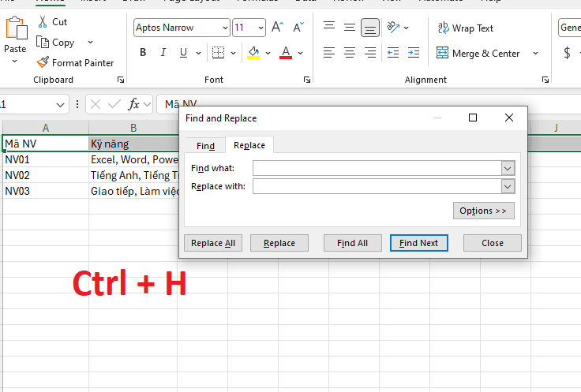Open the font size 11 dropdown
This screenshot has height=392, width=581.
(x=261, y=28)
